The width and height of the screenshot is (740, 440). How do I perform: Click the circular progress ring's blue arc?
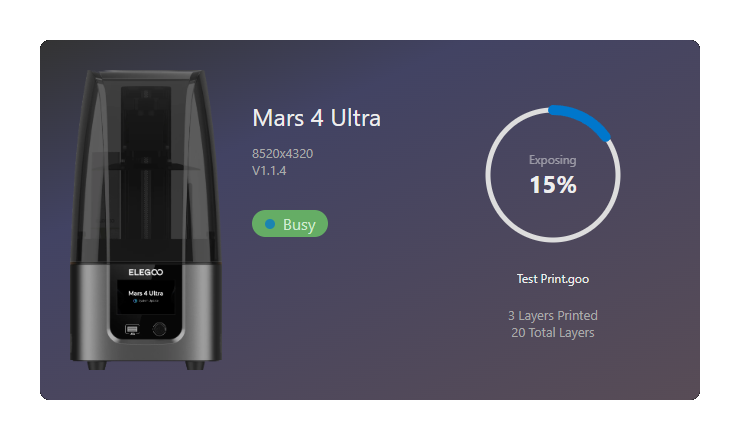pyautogui.click(x=583, y=119)
